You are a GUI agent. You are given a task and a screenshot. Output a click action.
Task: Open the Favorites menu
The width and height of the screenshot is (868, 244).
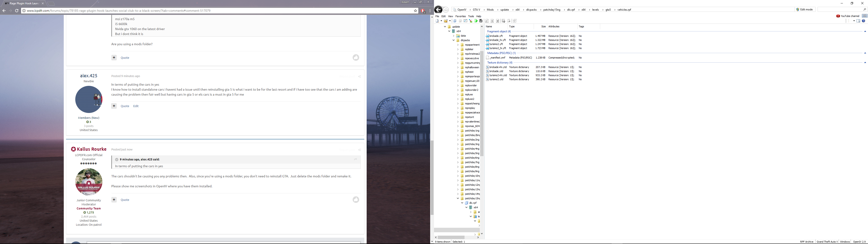coord(460,16)
